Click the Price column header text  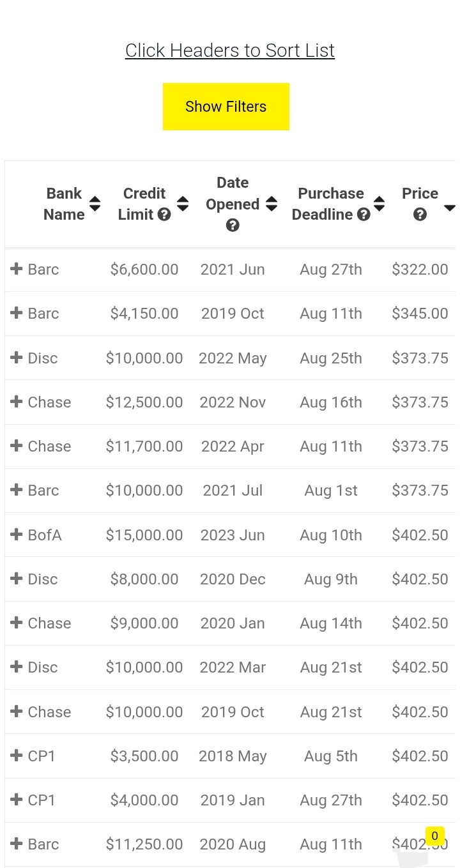420,194
